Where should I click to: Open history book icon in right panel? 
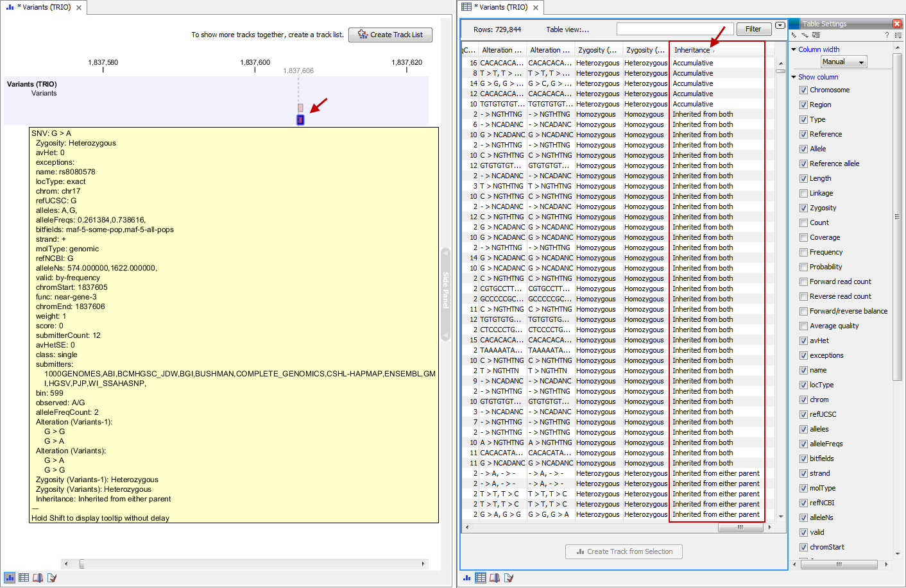495,578
